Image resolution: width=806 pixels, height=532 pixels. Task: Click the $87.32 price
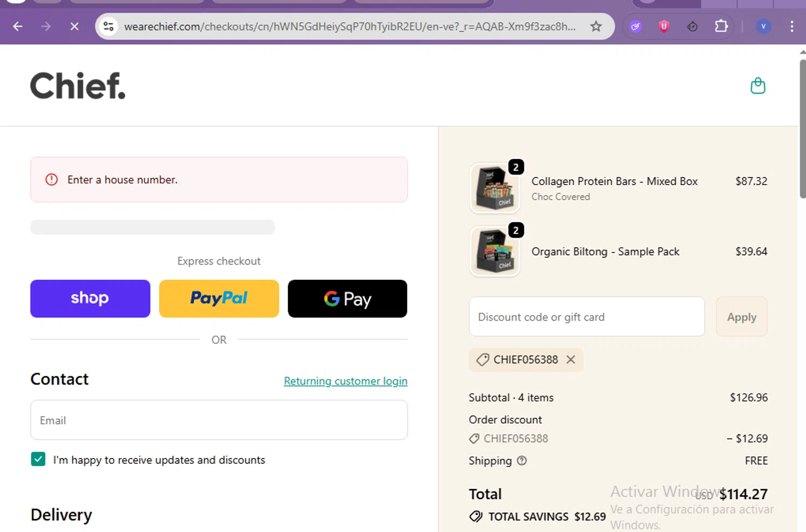click(751, 181)
